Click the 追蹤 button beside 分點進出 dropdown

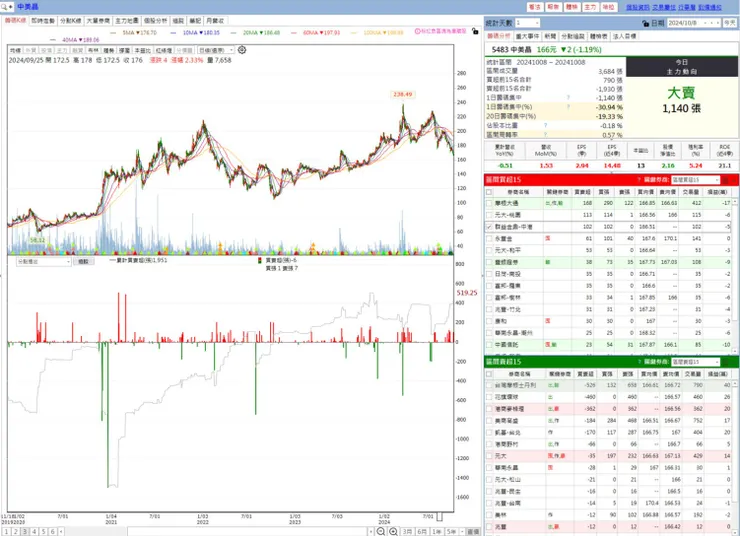pyautogui.click(x=83, y=261)
